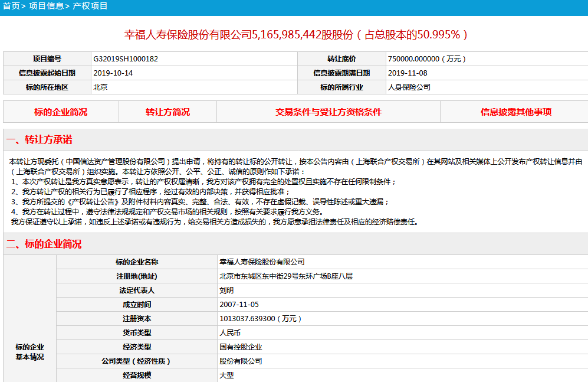Screen dimensions: 588x382
Task: Click the 人身保险公司 industry cell
Action: [409, 87]
